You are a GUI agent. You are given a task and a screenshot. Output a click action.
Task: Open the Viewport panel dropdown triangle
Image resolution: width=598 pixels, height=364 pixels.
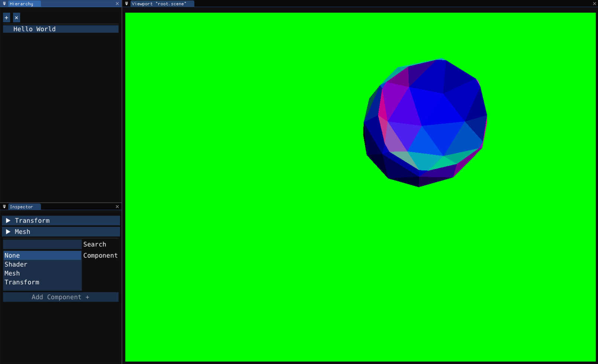[127, 4]
